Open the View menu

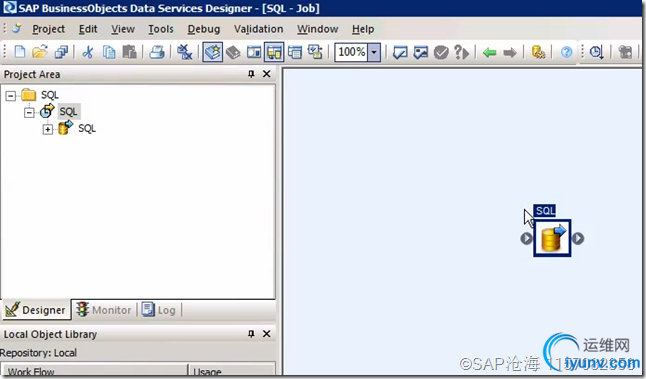coord(123,29)
